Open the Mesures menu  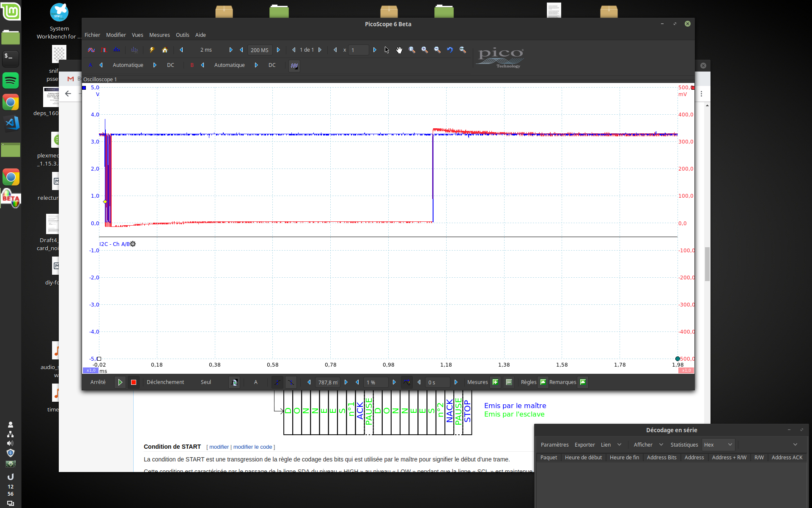(x=159, y=35)
